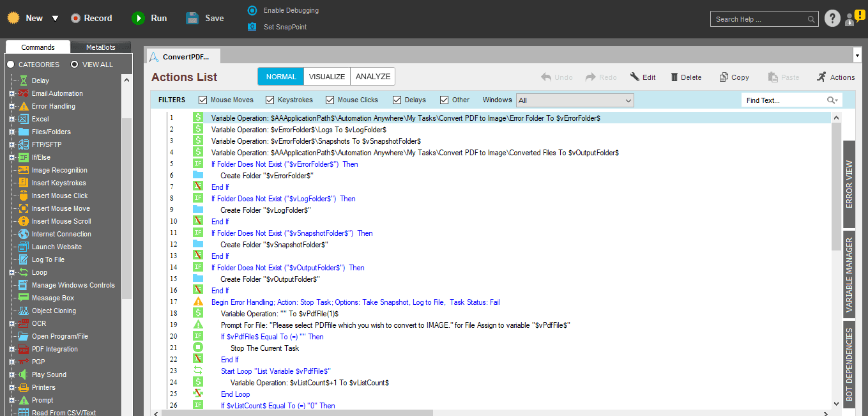The image size is (868, 416).
Task: Select the Open Program/File command icon
Action: tap(24, 336)
